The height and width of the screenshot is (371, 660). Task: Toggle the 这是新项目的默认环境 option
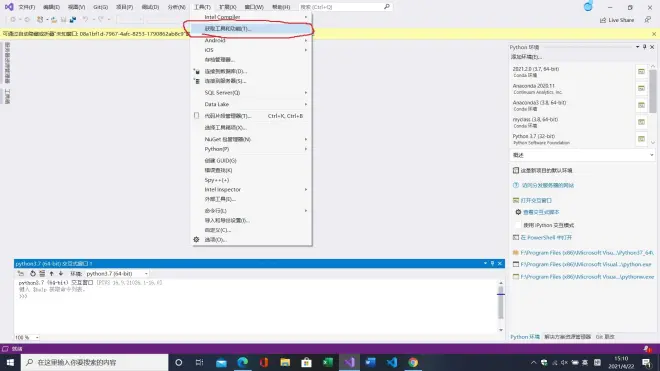click(x=516, y=170)
